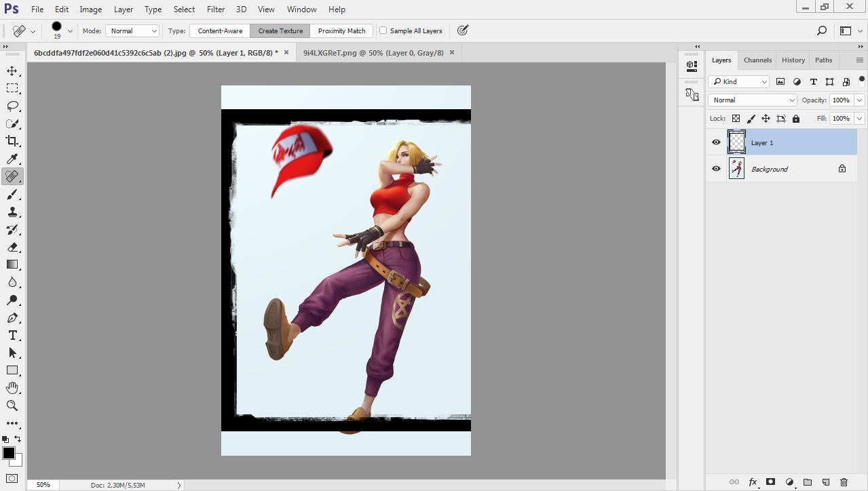The image size is (868, 491).
Task: Open the Kind layer filter dropdown
Action: [739, 81]
